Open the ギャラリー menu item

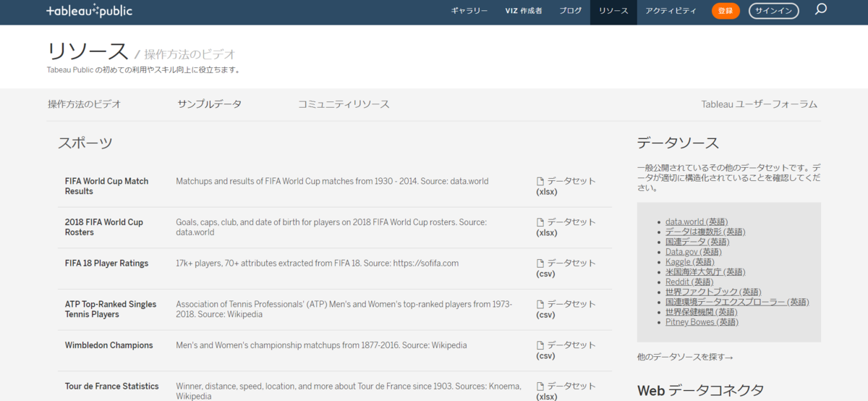[x=469, y=11]
